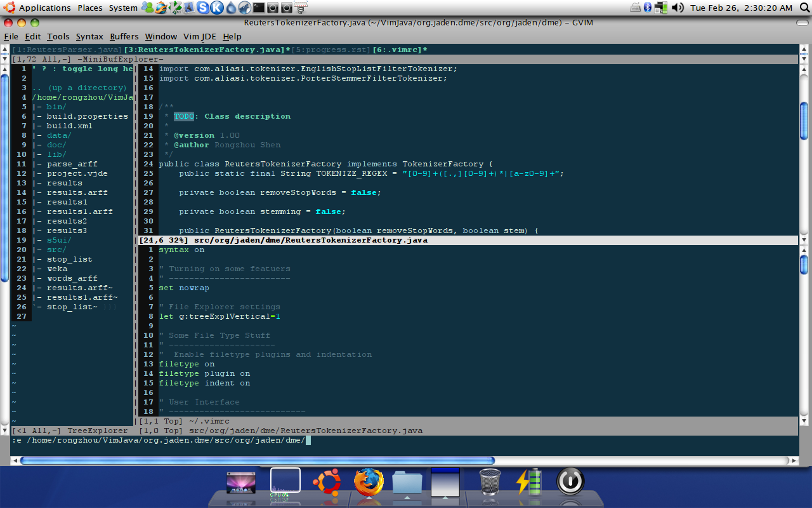Select results.arff in the tree
Viewport: 812px width, 508px height.
(x=77, y=192)
